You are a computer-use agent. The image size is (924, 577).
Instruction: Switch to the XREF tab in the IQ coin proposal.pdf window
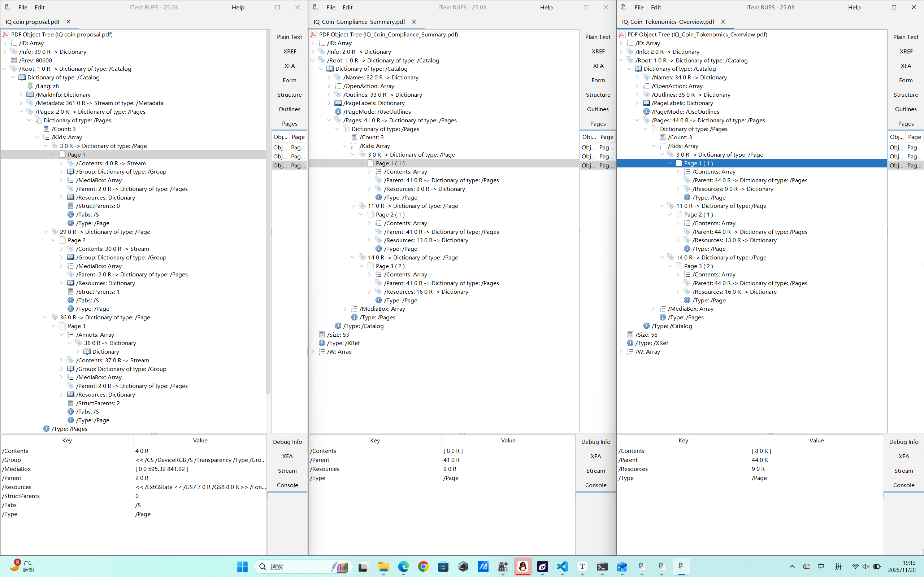(x=290, y=52)
